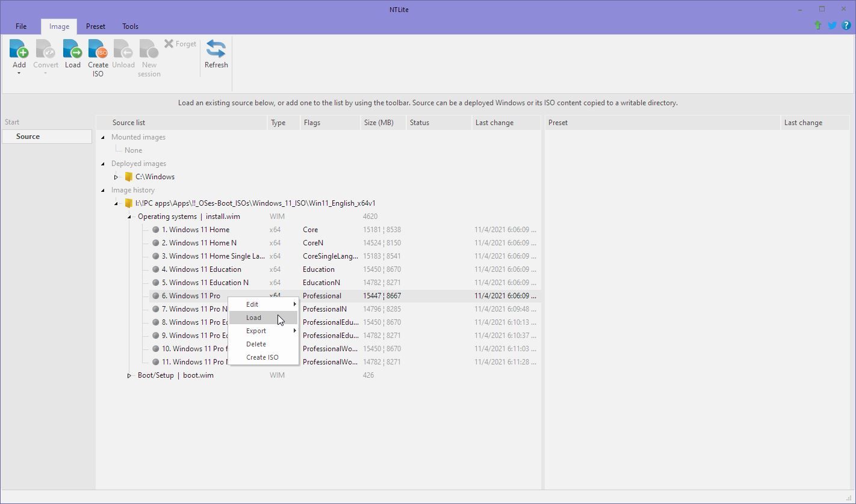Click the Refresh toolbar icon
The width and height of the screenshot is (856, 504).
coord(216,49)
